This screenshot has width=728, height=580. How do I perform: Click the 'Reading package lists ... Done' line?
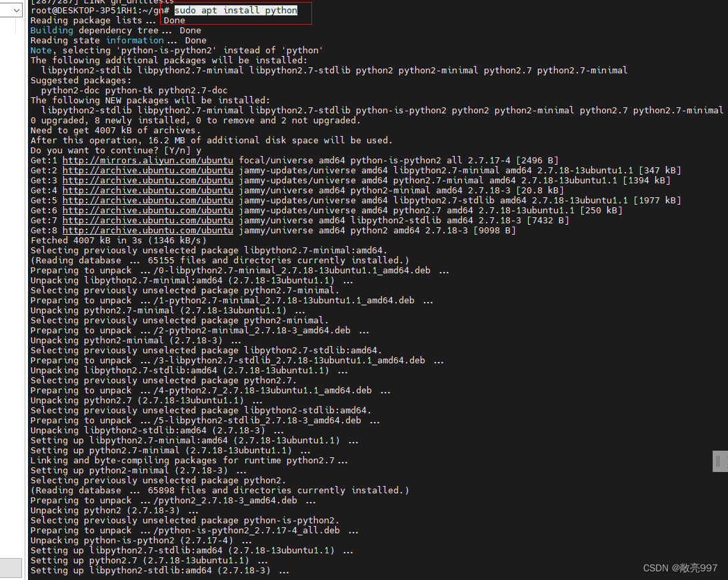coord(108,21)
